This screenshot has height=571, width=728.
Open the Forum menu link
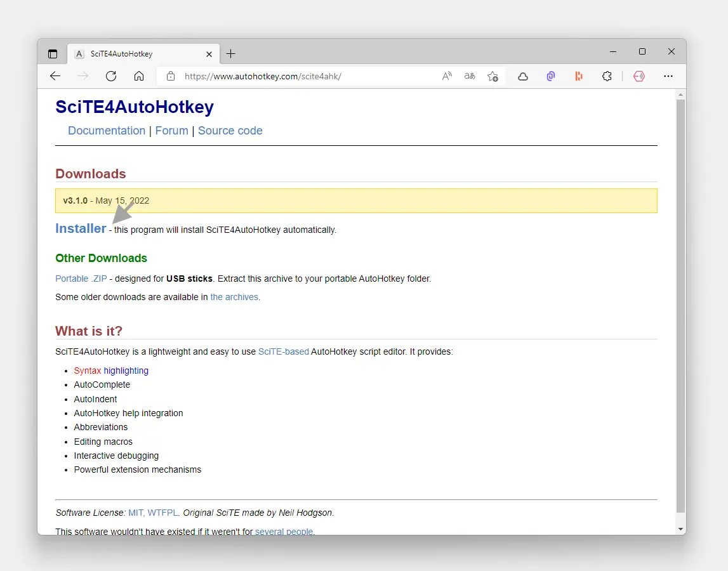pos(171,131)
